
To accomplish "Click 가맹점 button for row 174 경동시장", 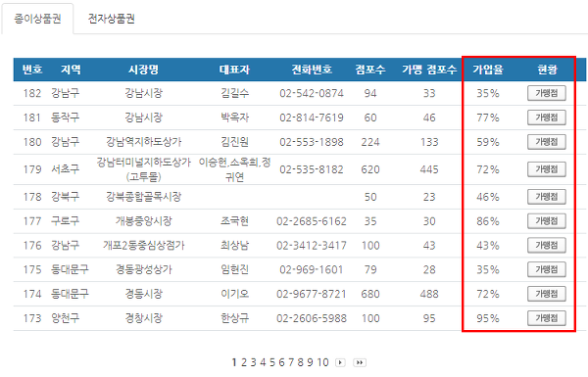I will coord(547,294).
